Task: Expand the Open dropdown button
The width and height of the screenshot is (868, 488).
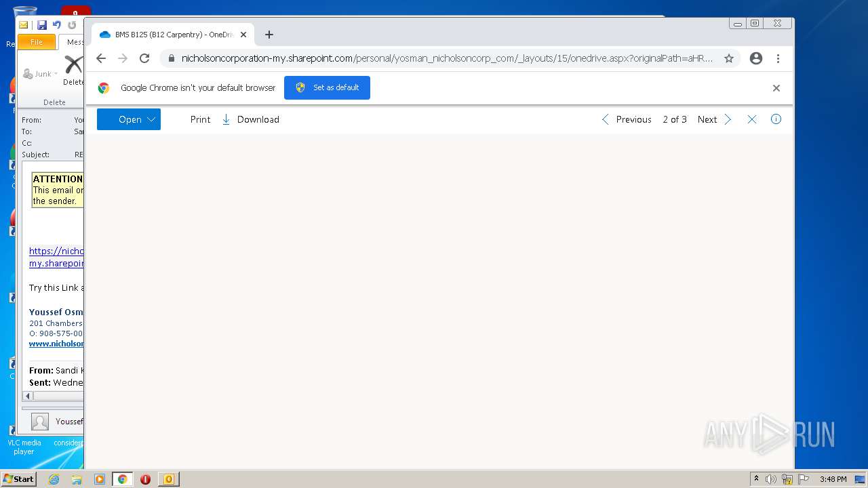Action: pos(129,119)
